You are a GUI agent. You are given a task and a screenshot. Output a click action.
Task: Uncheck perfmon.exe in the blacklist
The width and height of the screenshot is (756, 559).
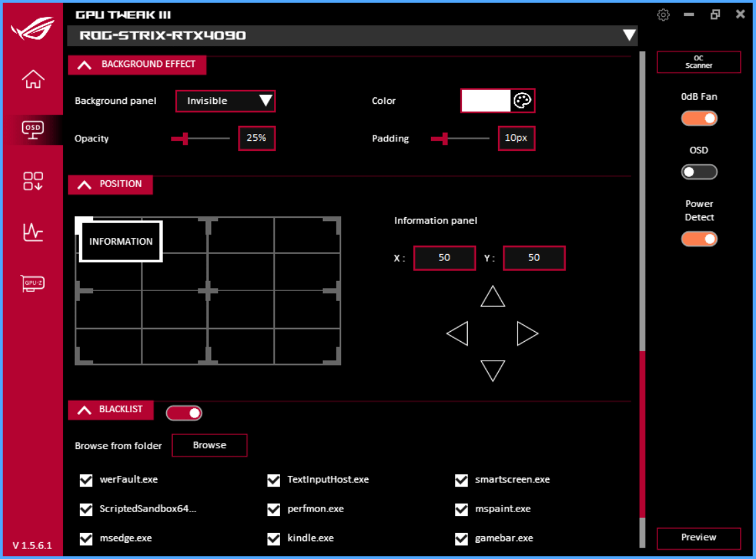[274, 509]
